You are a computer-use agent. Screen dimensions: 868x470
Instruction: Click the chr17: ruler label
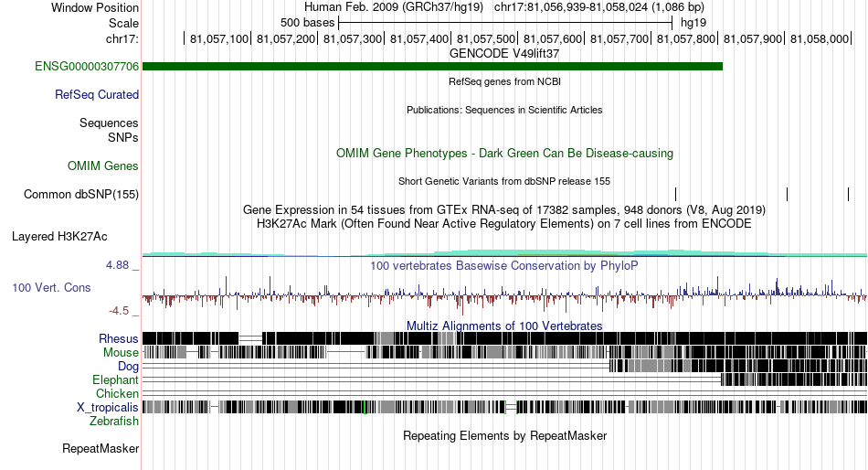122,38
